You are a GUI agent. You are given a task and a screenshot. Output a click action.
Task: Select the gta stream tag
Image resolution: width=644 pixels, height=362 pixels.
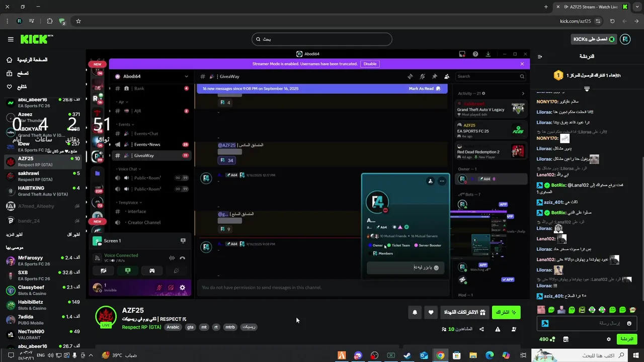tap(190, 327)
